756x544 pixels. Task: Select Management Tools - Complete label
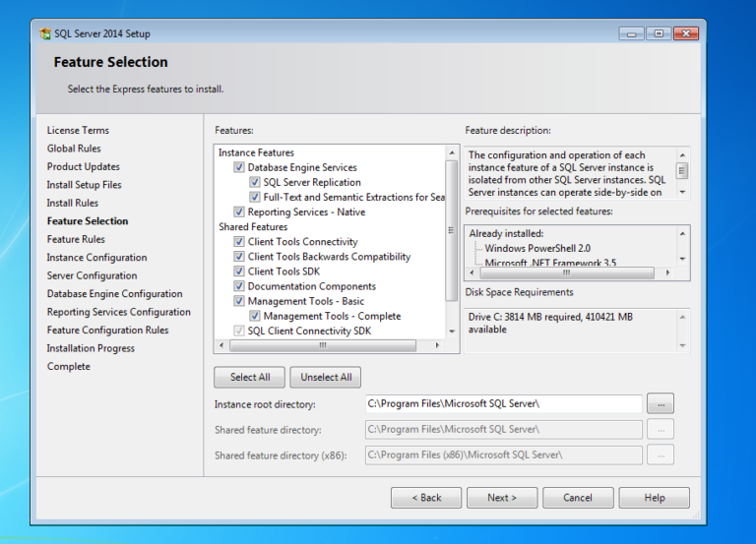coord(332,317)
